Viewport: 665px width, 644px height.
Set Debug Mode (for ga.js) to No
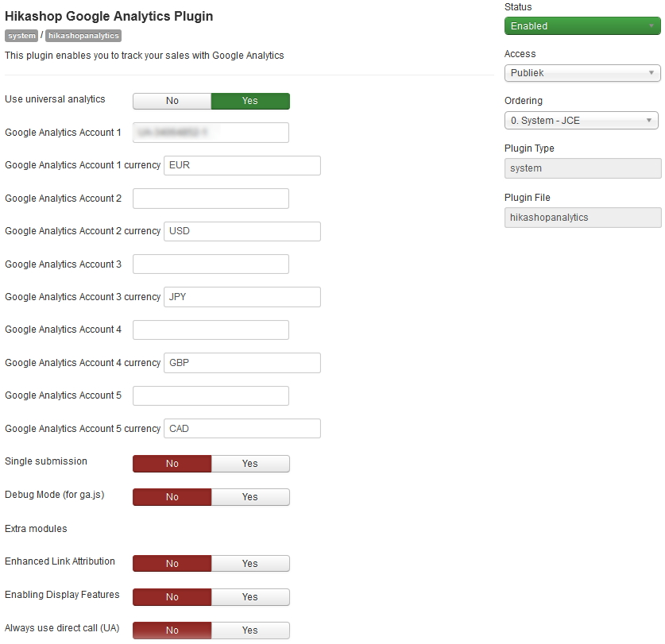click(172, 497)
